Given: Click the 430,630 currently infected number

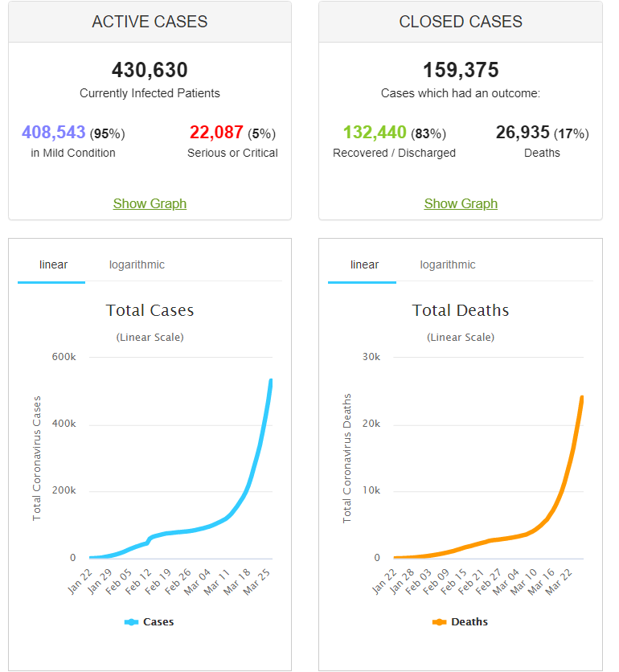Looking at the screenshot, I should (150, 70).
